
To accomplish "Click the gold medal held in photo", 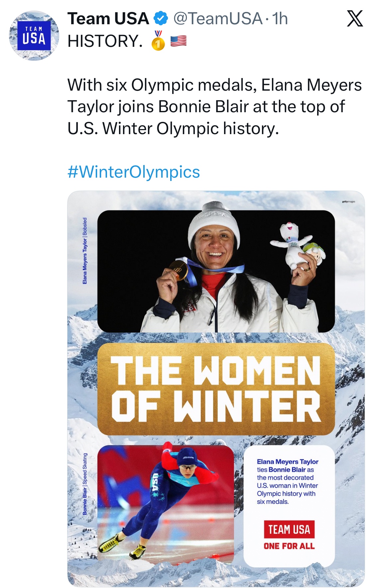I will 178,269.
